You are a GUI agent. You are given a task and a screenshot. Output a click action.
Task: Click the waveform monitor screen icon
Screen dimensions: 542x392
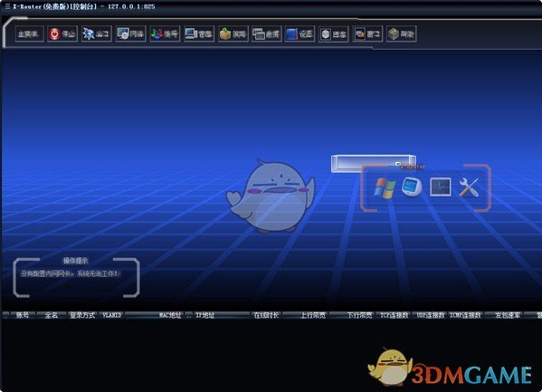(440, 187)
